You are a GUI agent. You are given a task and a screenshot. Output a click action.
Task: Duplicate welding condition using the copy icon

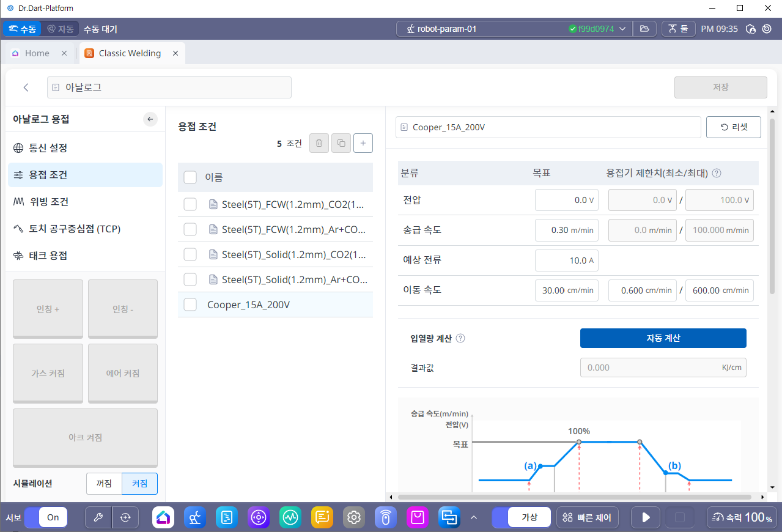click(341, 144)
